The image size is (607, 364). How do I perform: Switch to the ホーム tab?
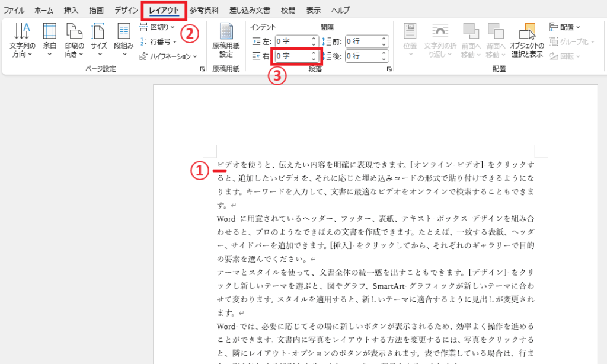point(43,11)
